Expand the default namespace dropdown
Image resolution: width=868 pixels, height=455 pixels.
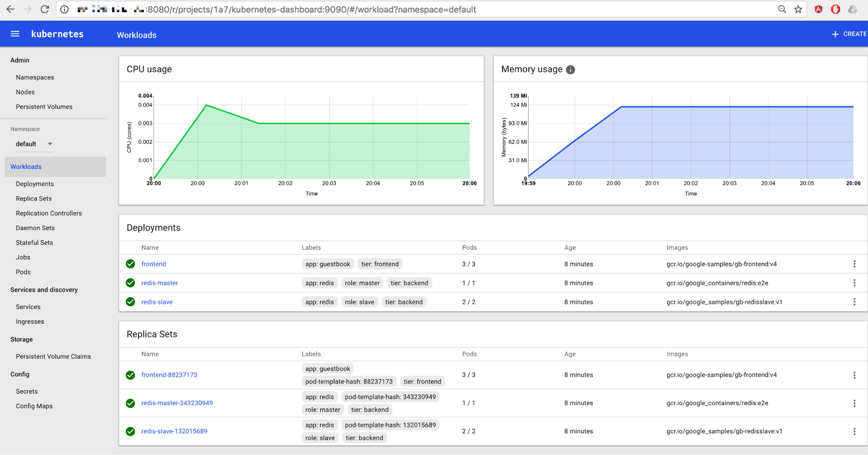(x=34, y=144)
